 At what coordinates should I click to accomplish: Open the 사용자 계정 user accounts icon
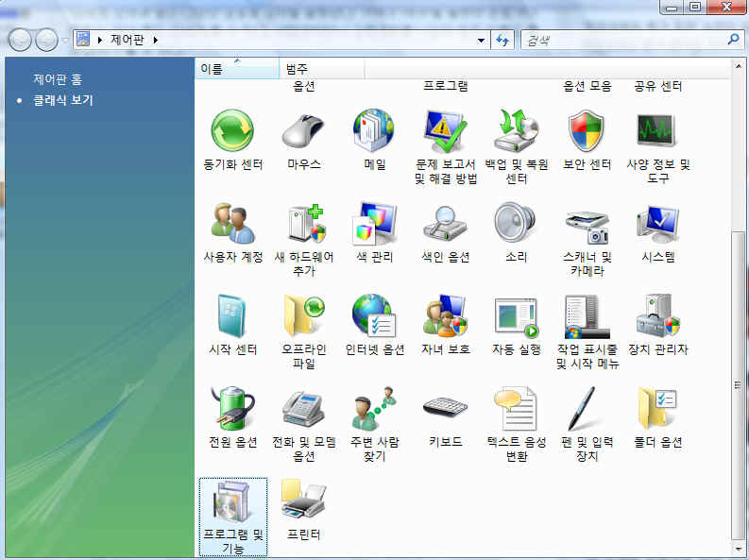(x=233, y=224)
